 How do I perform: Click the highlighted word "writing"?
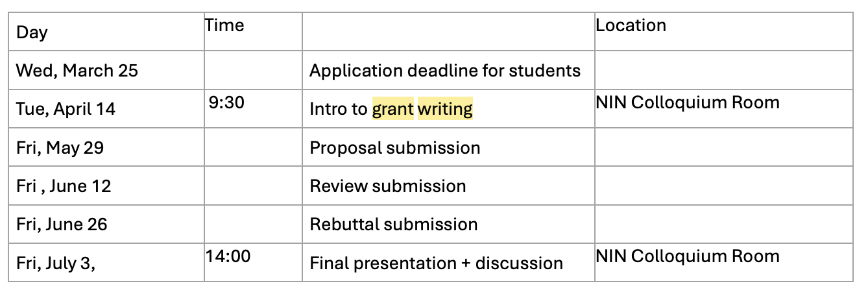[445, 109]
